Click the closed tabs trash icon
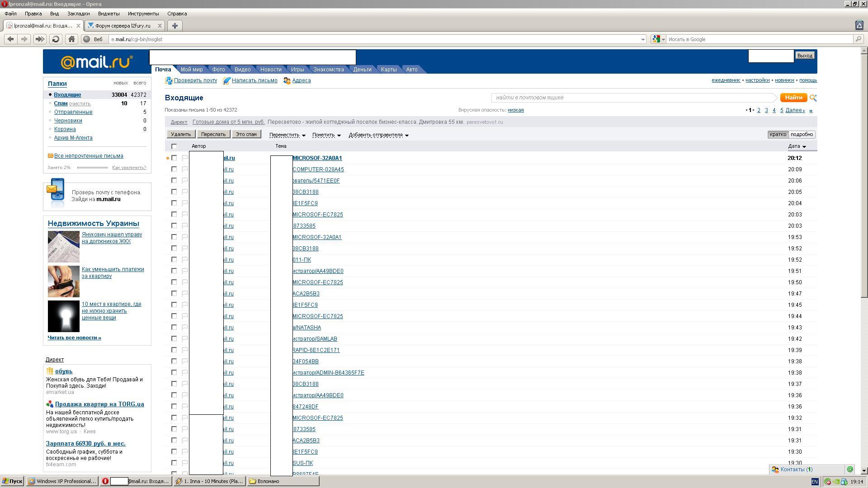 (859, 25)
